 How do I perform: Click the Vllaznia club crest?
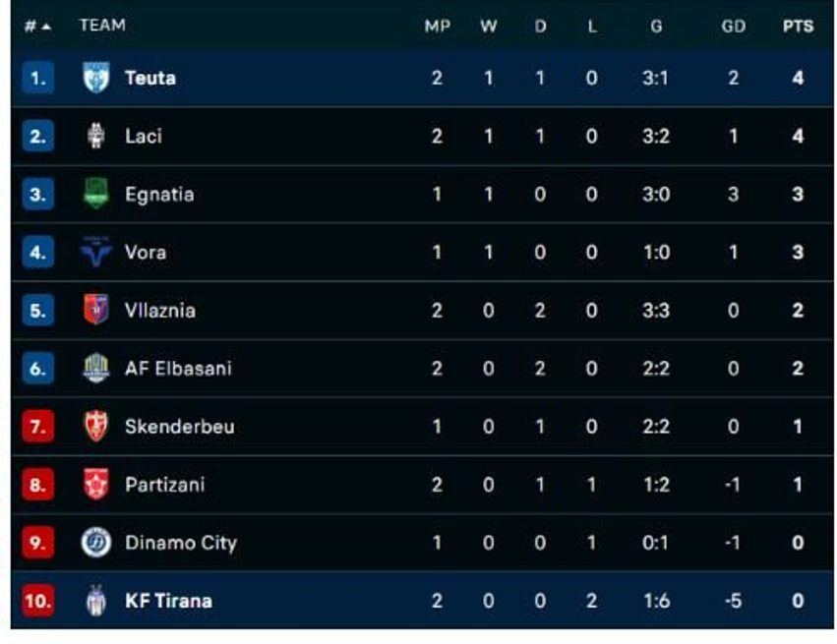(96, 310)
